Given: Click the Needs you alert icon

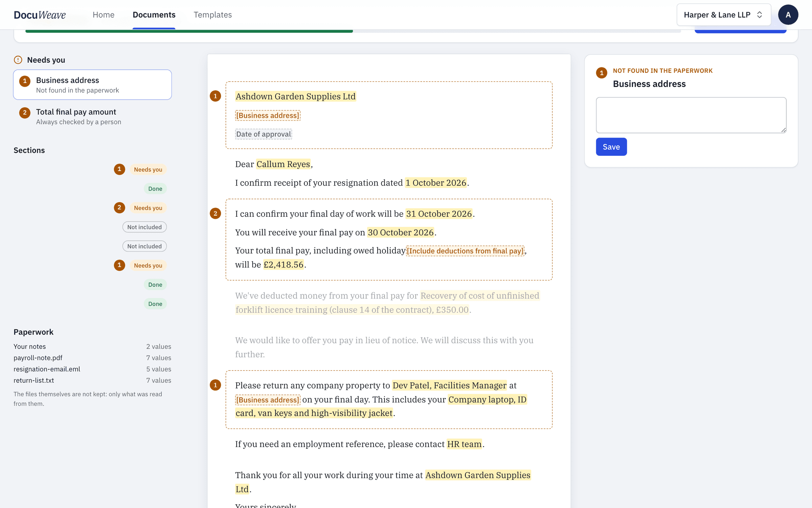Looking at the screenshot, I should (18, 60).
